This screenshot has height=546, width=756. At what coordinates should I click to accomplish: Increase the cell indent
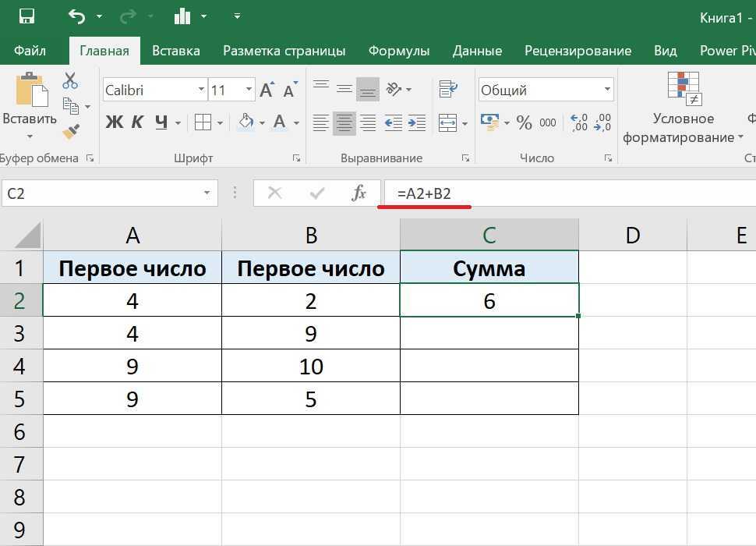[417, 122]
